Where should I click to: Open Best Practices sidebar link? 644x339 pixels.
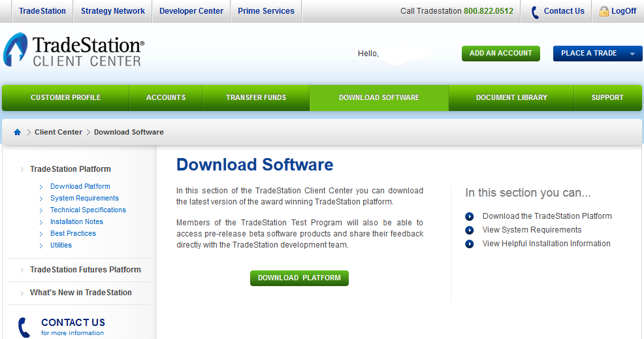[73, 233]
